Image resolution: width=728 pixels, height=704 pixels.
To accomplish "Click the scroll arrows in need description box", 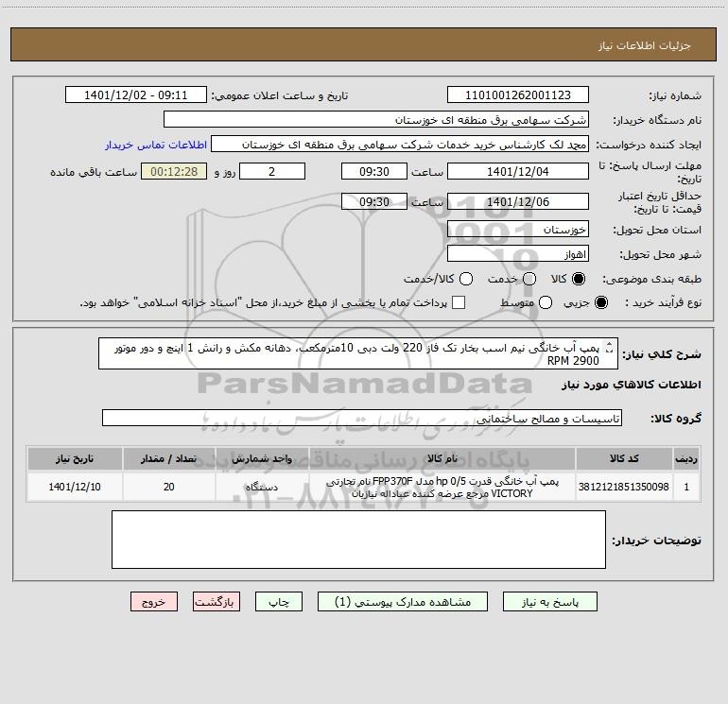I will 608,349.
